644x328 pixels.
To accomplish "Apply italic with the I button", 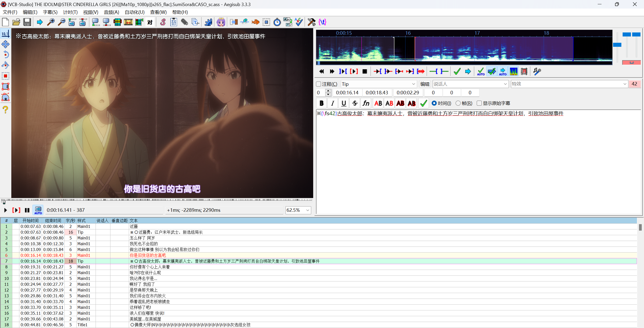I will [333, 103].
